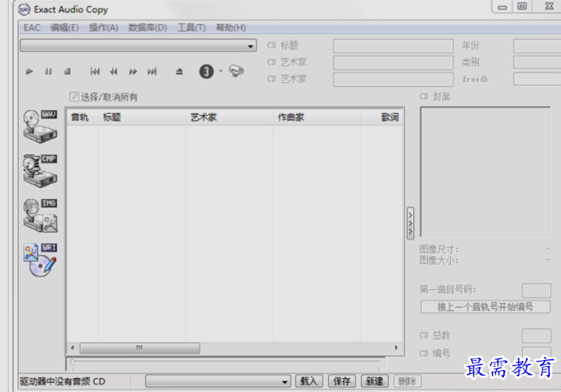561x392 pixels.
Task: Click the 第一曲目号码 input box
Action: 536,290
